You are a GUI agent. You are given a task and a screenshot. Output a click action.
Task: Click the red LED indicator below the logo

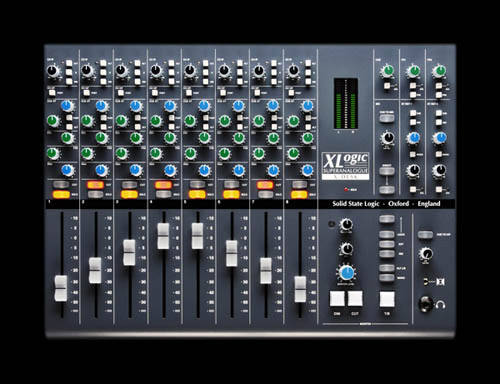[346, 189]
